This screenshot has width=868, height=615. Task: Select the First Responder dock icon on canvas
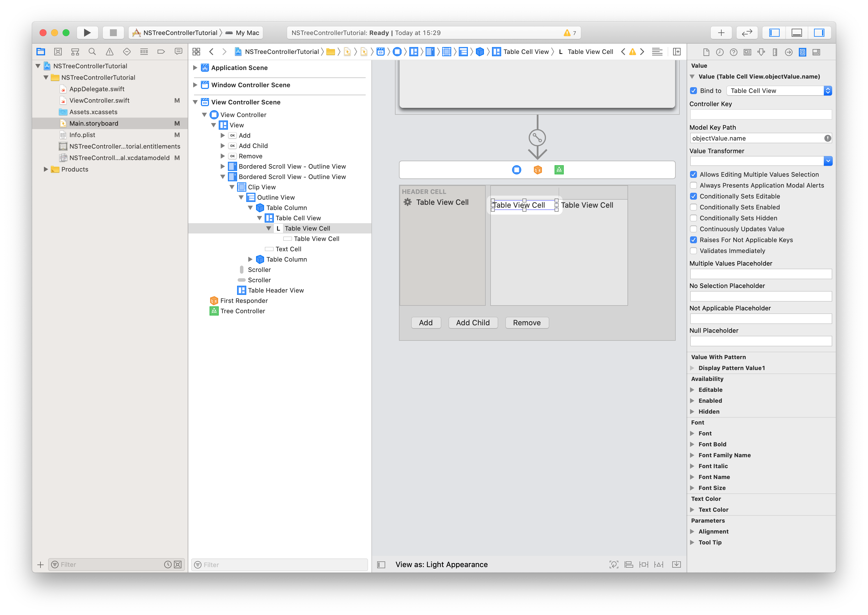(x=538, y=170)
